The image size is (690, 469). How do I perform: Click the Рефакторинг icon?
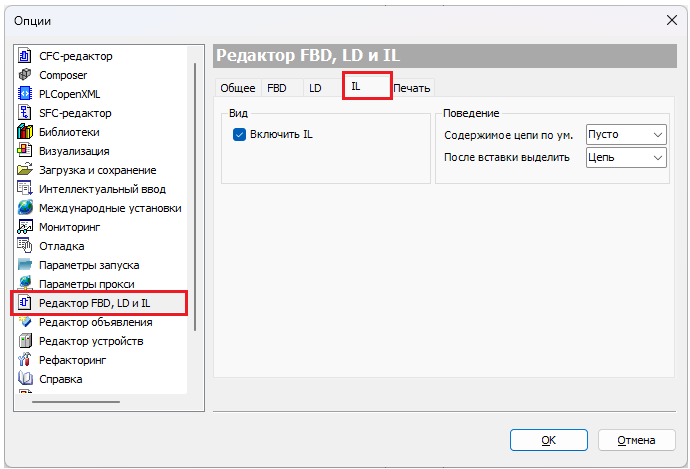26,360
